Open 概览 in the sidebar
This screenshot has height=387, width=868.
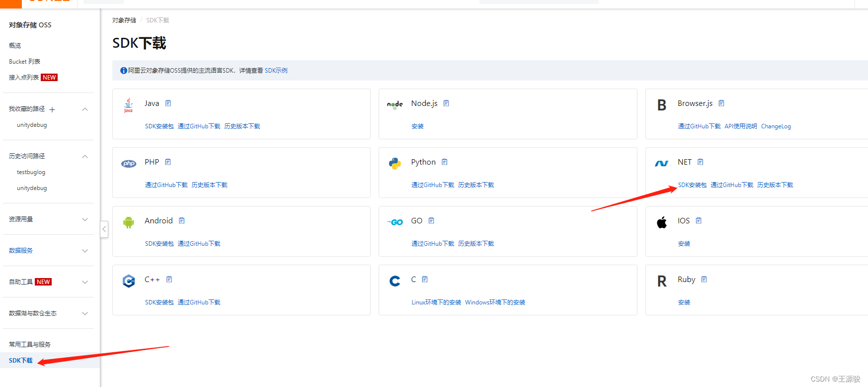coord(15,45)
